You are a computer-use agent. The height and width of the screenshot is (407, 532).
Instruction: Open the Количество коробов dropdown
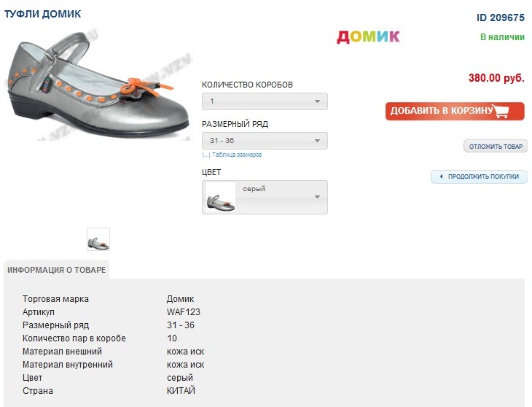265,101
